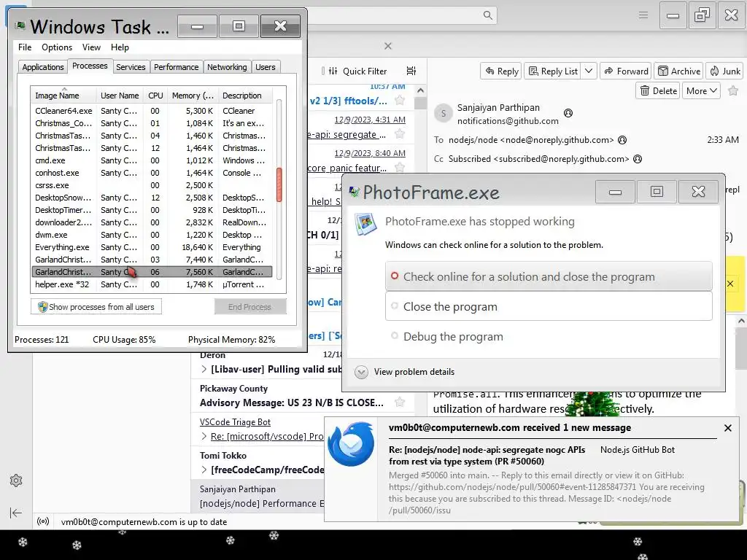Star the Pickaway County advisory message
Image resolution: width=747 pixels, height=560 pixels.
[x=400, y=402]
